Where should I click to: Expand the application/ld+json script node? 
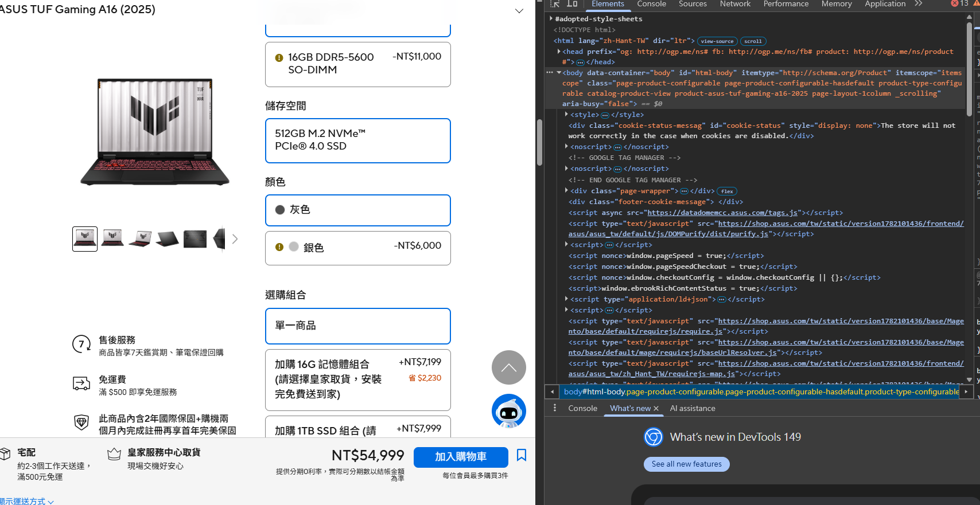coord(566,299)
